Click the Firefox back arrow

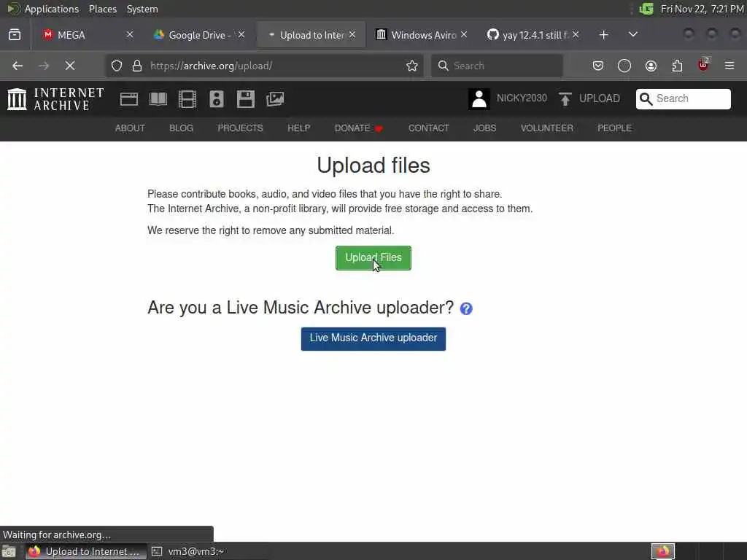pos(18,66)
